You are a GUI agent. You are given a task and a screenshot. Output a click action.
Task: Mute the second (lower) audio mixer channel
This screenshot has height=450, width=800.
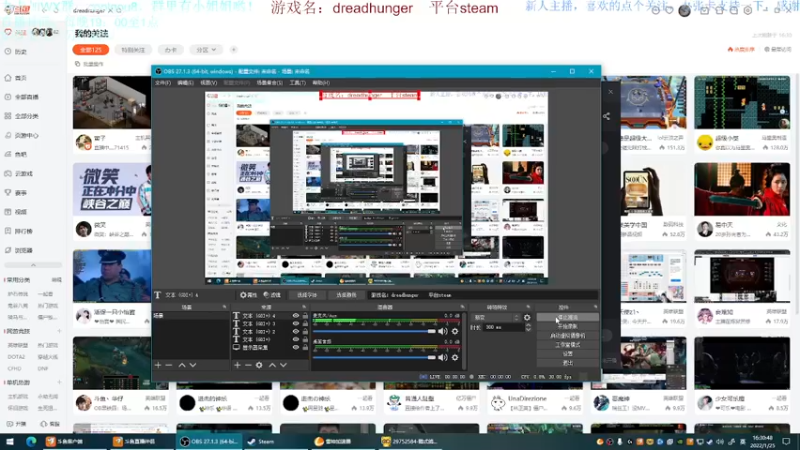tap(443, 358)
